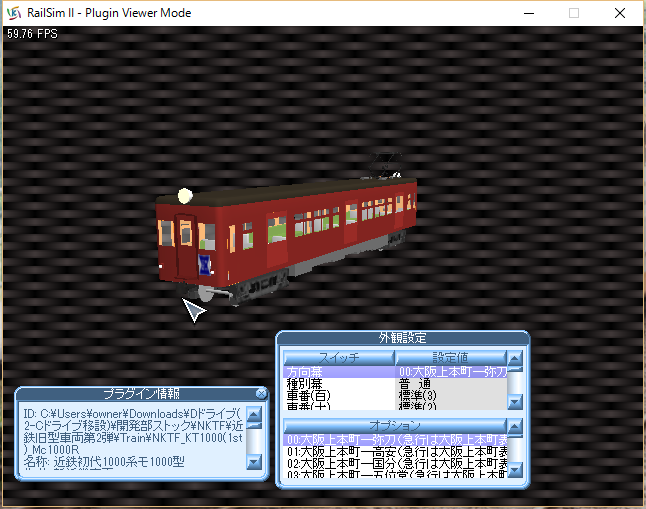This screenshot has width=646, height=509.
Task: Minimize the RailSim II window
Action: point(529,13)
